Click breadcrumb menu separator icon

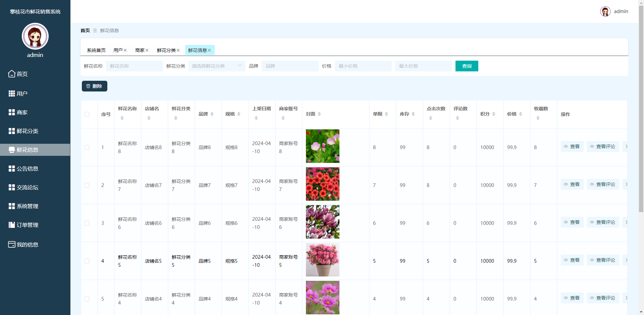pos(95,30)
